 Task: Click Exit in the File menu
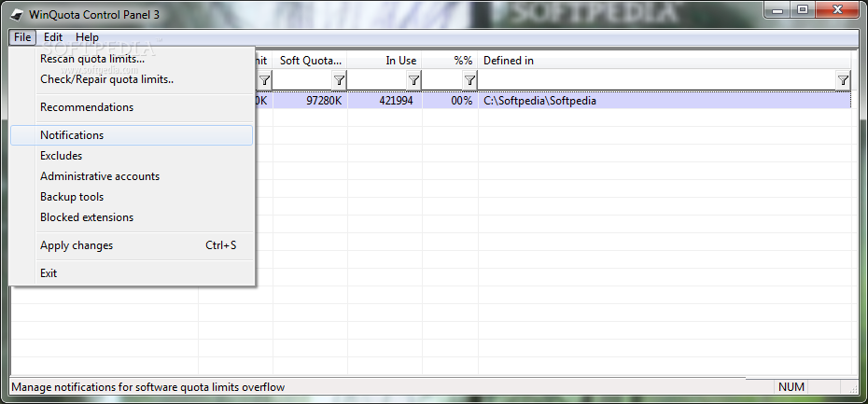(132, 273)
